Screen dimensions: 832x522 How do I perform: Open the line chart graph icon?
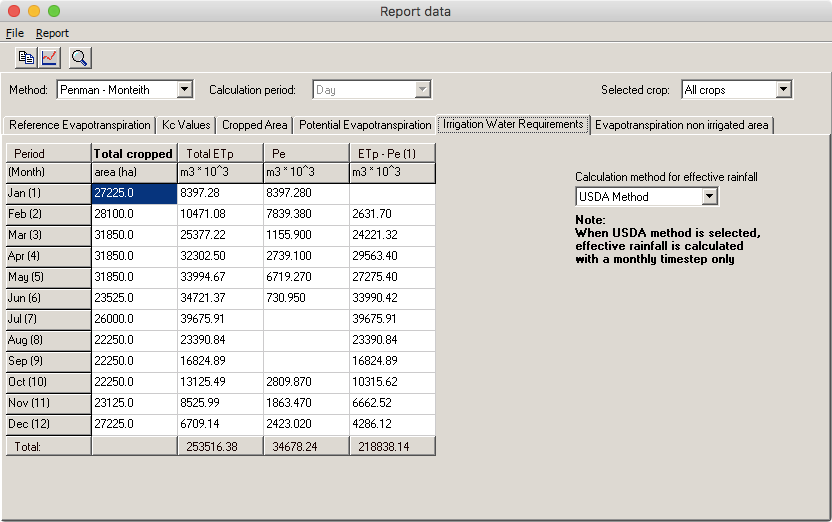point(49,57)
